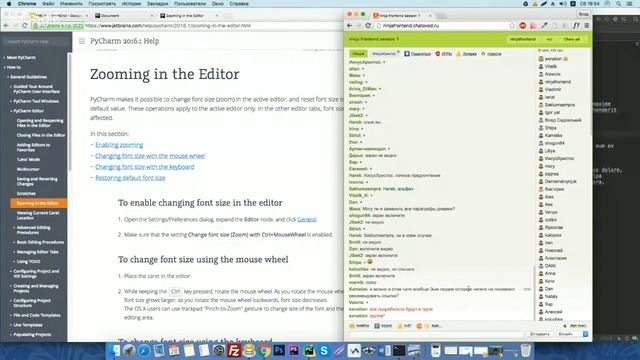Image resolution: width=640 pixels, height=360 pixels.
Task: Go back in the chat browser window
Action: [x=349, y=25]
